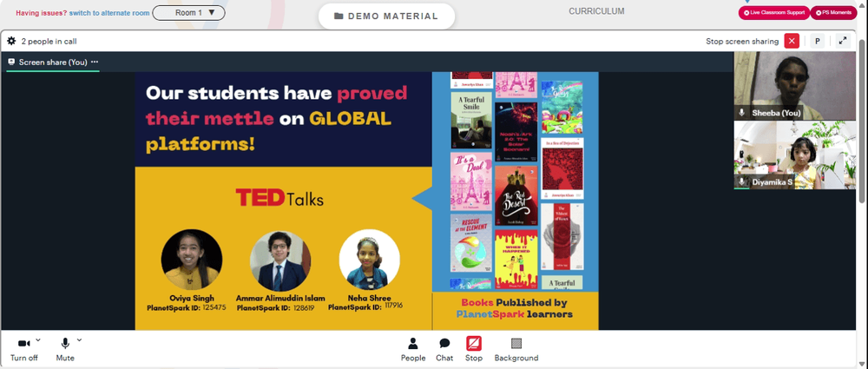Click microphone icon on Diyamika's tile
Image resolution: width=868 pixels, height=369 pixels.
[742, 181]
